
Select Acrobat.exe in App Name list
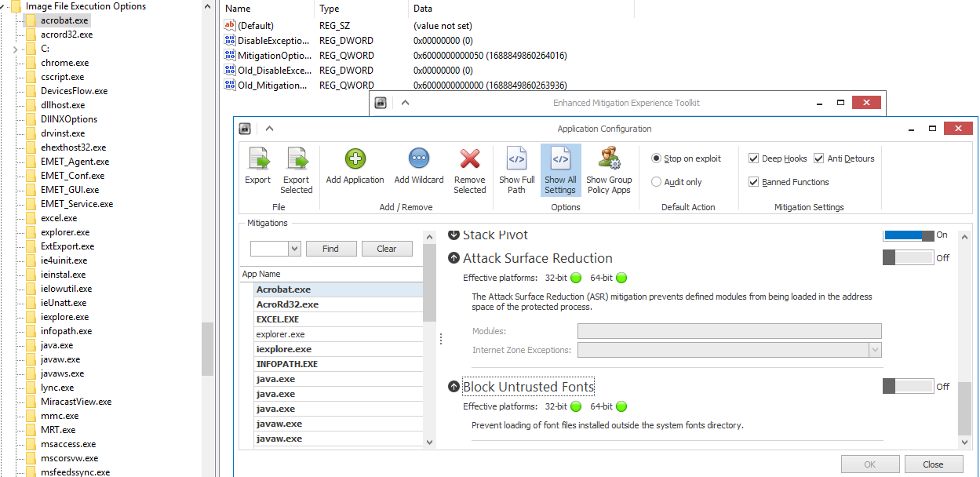pos(338,289)
